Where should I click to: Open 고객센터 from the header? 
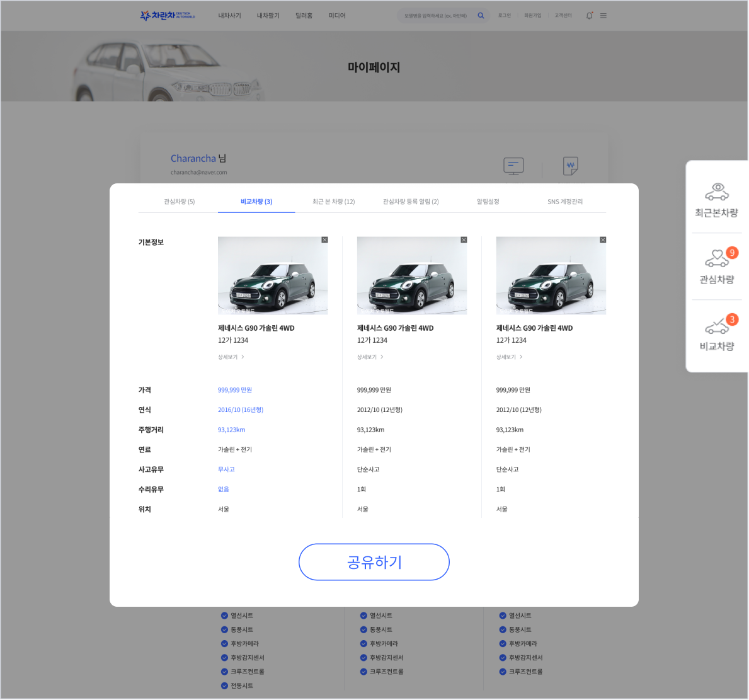coord(563,16)
